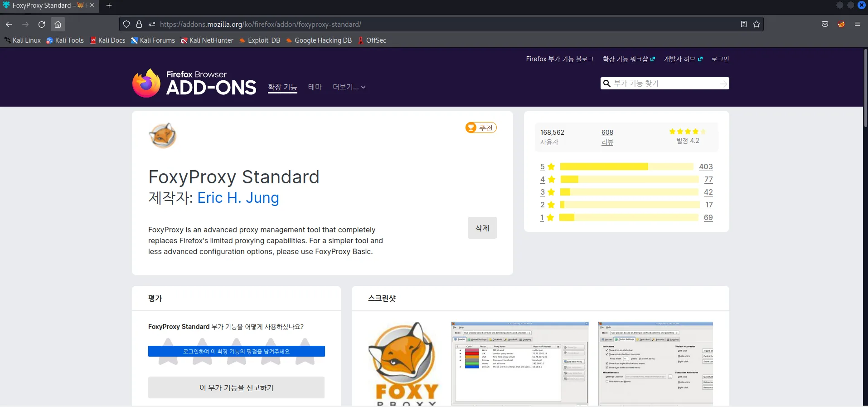
Task: Open the 확장 기능 워크샵 link
Action: tap(629, 59)
